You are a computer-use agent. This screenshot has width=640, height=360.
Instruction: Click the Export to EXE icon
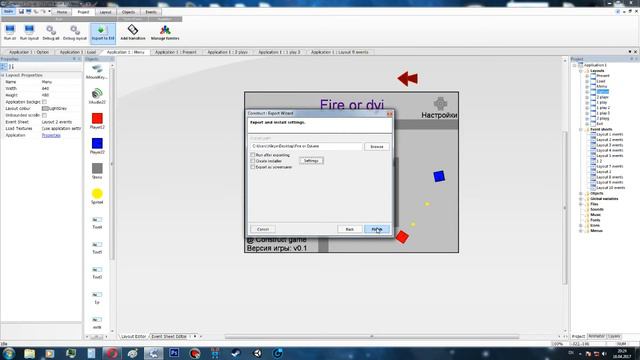pos(103,32)
